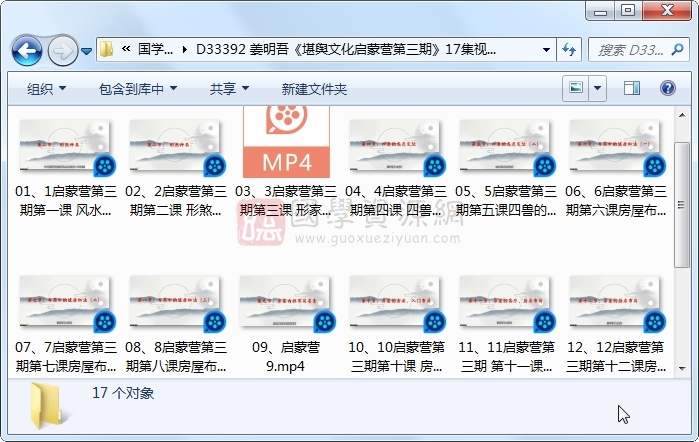Click the folder icon in address bar
The image size is (699, 442).
tap(106, 49)
